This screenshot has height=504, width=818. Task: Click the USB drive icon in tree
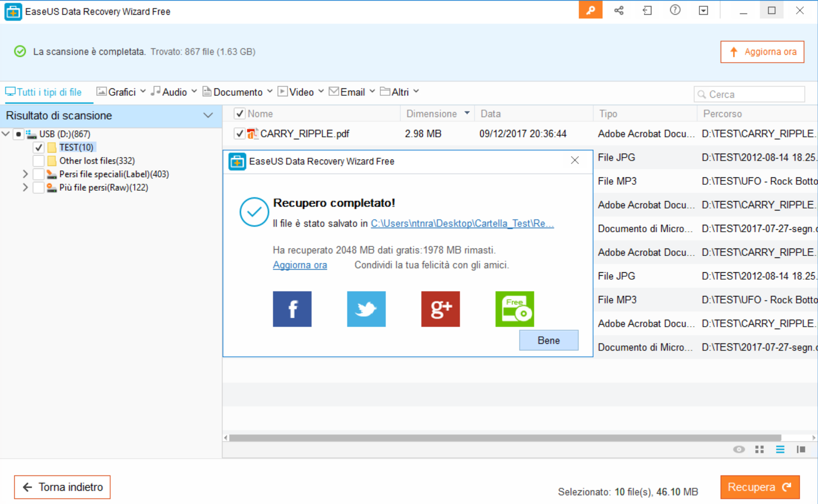pyautogui.click(x=32, y=134)
